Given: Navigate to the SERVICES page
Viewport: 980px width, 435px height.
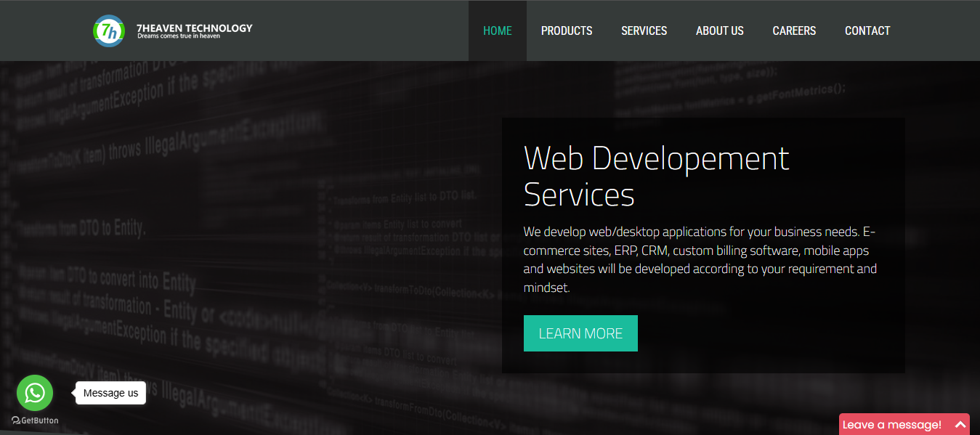Looking at the screenshot, I should click(644, 31).
